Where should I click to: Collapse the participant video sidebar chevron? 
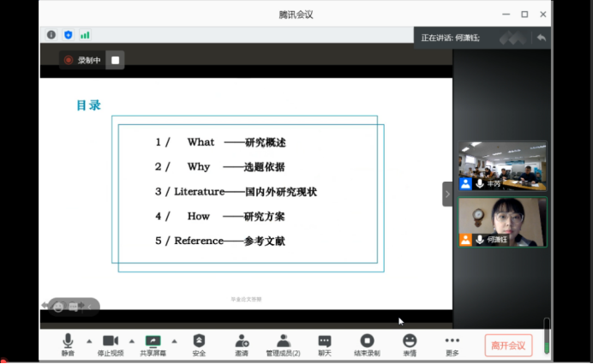click(446, 194)
